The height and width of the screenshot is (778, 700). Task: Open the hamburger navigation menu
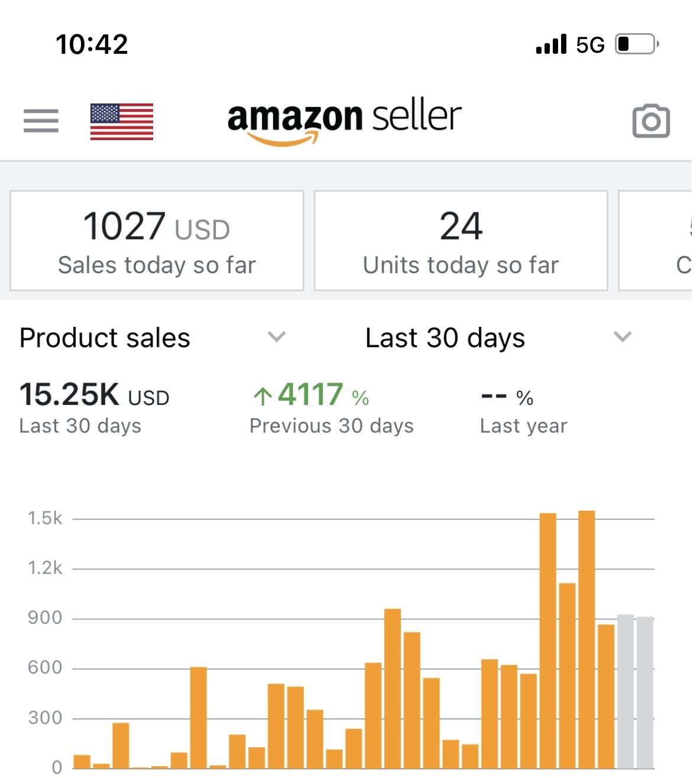[41, 121]
